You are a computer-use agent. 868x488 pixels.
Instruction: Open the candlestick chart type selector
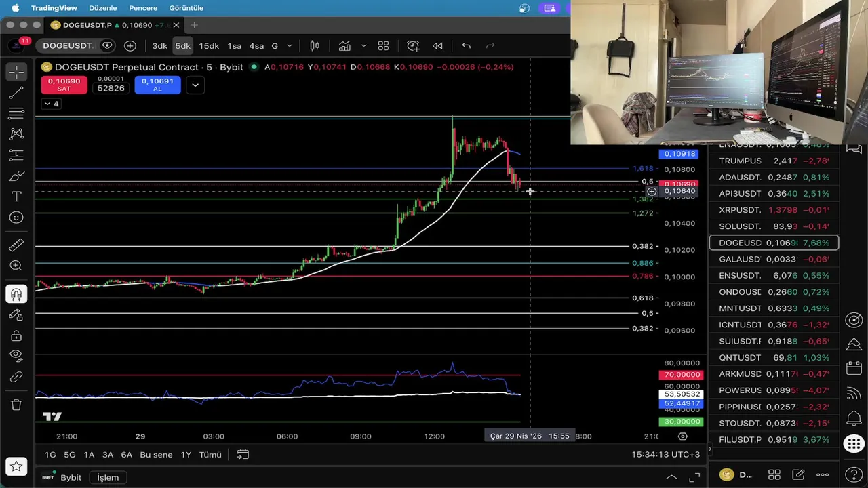(x=315, y=46)
